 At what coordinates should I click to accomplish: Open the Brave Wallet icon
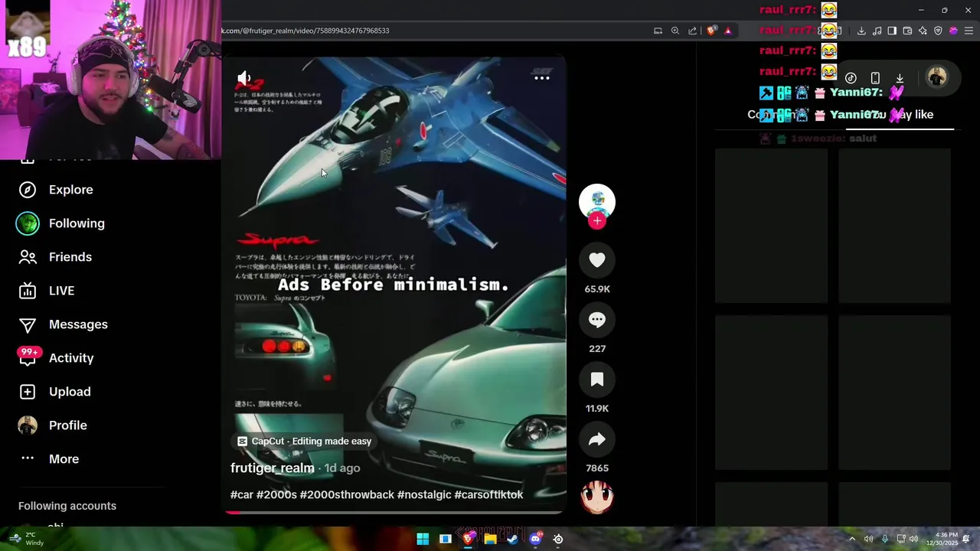click(x=907, y=31)
